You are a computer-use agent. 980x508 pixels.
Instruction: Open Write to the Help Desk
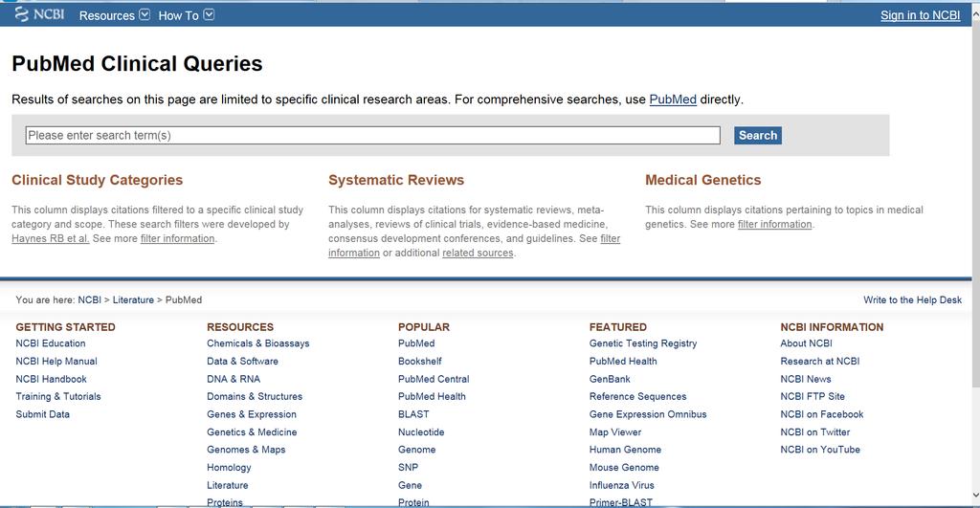point(912,300)
